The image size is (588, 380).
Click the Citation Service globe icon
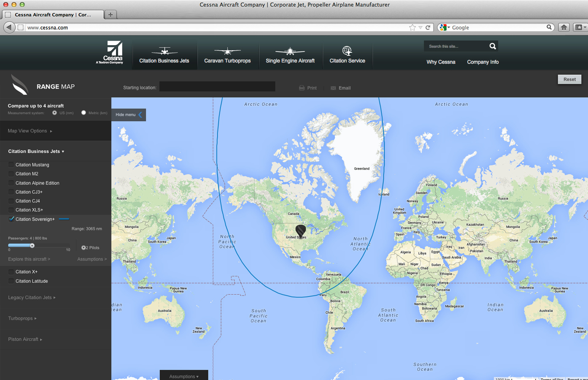point(347,51)
